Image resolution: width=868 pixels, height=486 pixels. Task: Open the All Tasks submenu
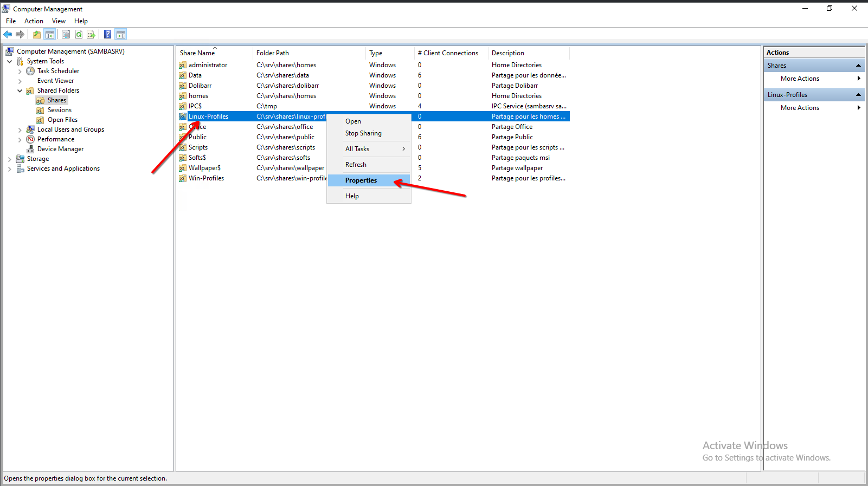(369, 149)
